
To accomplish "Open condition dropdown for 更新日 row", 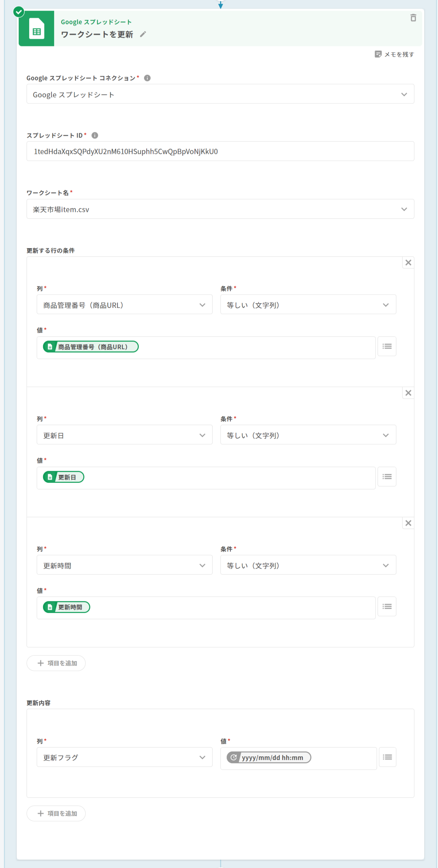I will tap(308, 435).
